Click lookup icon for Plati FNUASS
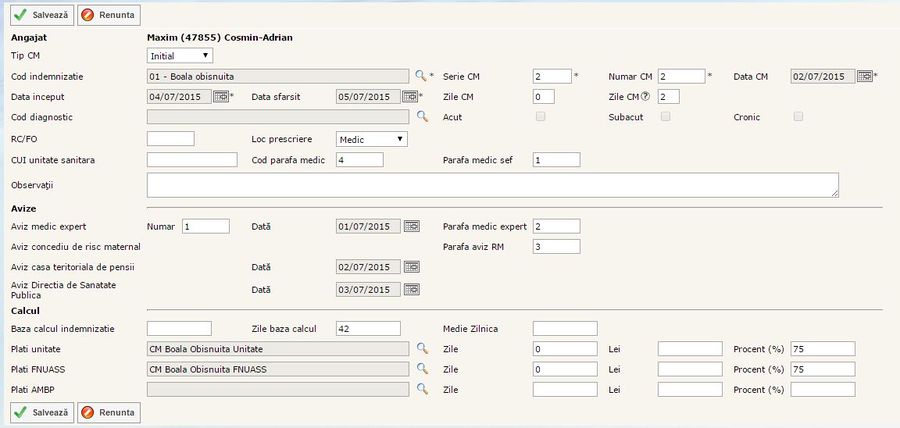The width and height of the screenshot is (900, 428). pyautogui.click(x=421, y=369)
